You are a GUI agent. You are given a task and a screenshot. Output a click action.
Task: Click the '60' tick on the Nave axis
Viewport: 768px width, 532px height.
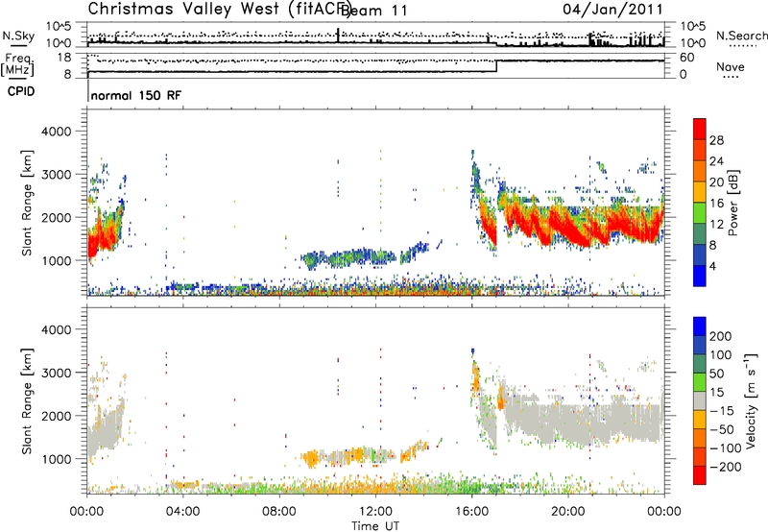click(x=686, y=58)
